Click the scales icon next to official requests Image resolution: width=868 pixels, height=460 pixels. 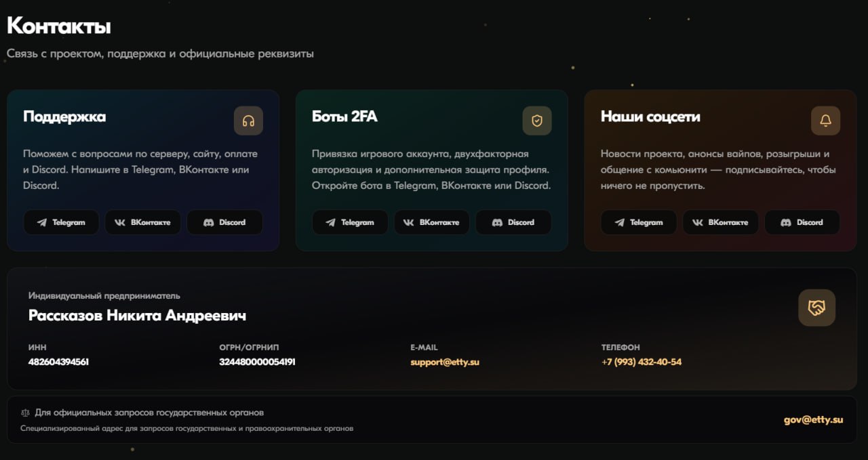26,413
